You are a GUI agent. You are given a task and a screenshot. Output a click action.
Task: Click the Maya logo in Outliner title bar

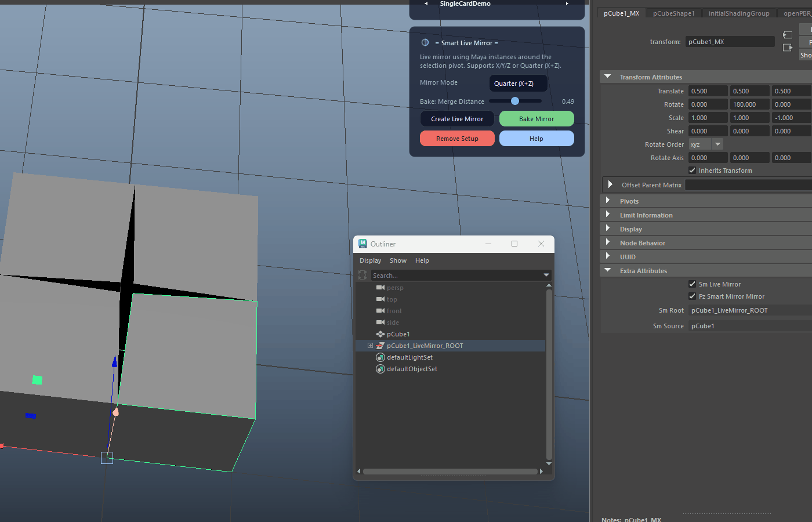[x=362, y=244]
